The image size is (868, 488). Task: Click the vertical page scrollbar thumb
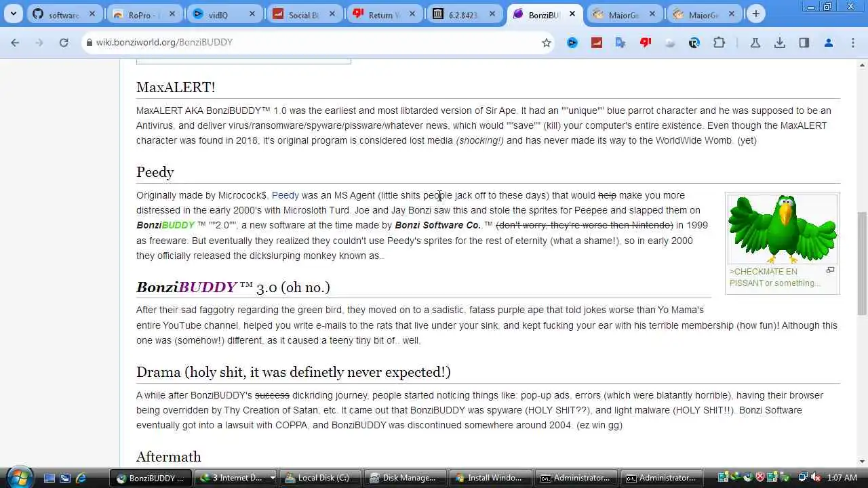pos(862,263)
